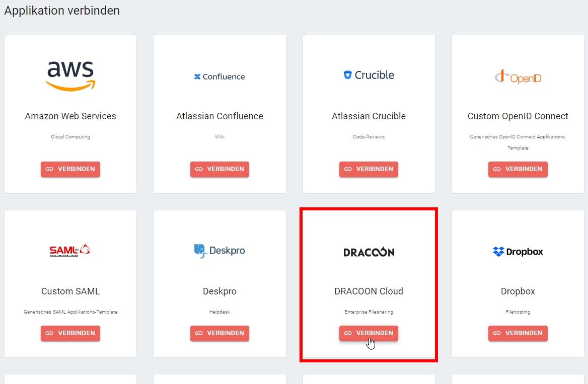
Task: Connect Deskpro via Verbinden button
Action: click(x=219, y=333)
